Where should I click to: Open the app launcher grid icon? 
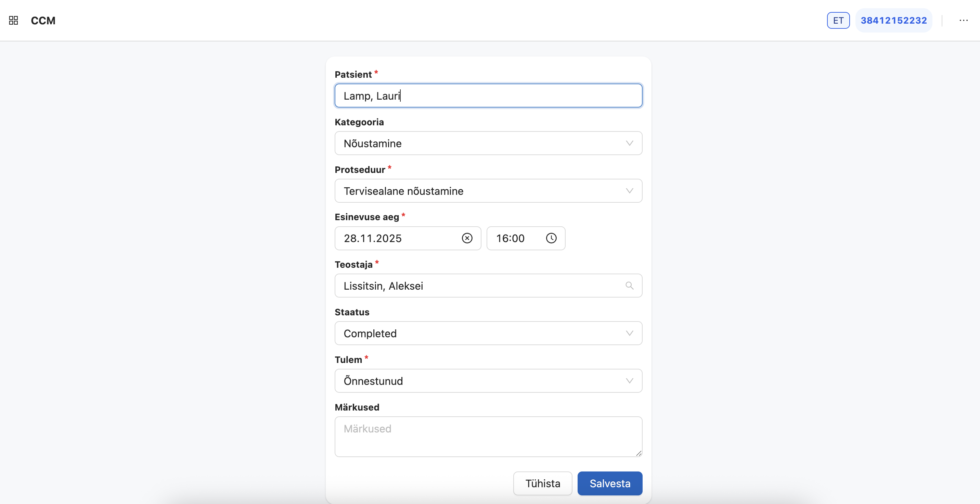13,20
